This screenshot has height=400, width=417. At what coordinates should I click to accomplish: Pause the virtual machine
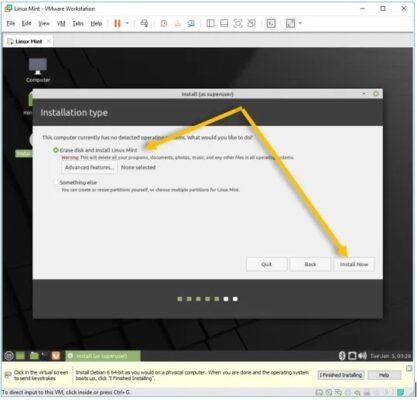[x=117, y=23]
